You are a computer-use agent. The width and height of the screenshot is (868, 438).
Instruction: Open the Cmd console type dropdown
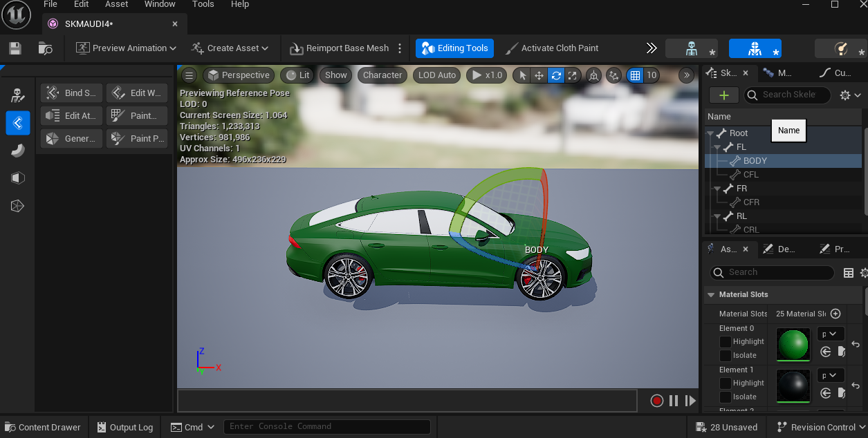click(x=194, y=427)
